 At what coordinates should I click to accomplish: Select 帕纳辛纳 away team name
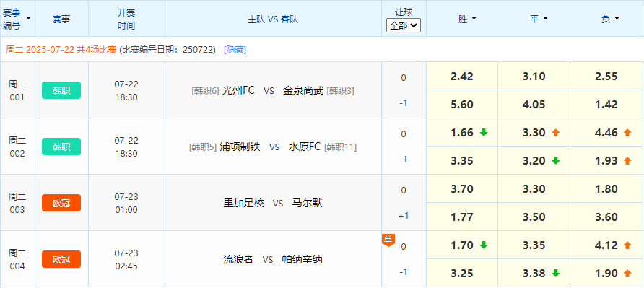(x=302, y=259)
